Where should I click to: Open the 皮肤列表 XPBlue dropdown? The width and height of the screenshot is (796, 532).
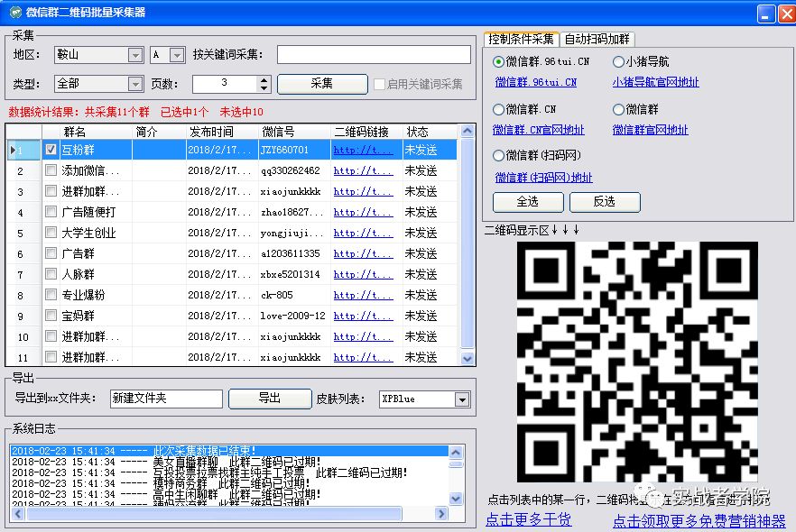(x=462, y=399)
